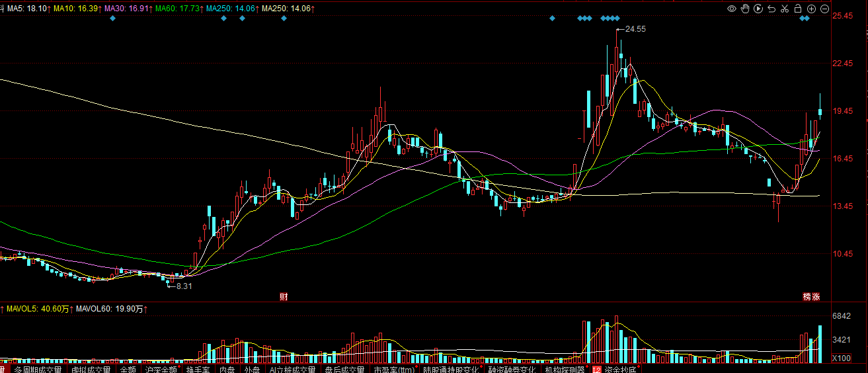Screen dimensions: 868x373
Task: Toggle the eye visibility icon in chart toolbar
Action: pyautogui.click(x=732, y=9)
